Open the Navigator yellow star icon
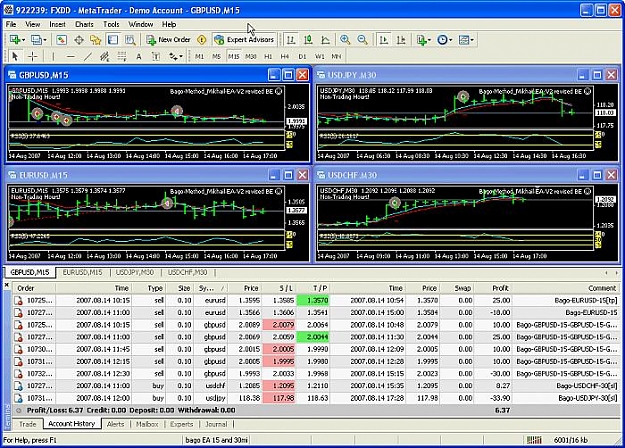Screen dimensions: 625x448 tap(96, 39)
